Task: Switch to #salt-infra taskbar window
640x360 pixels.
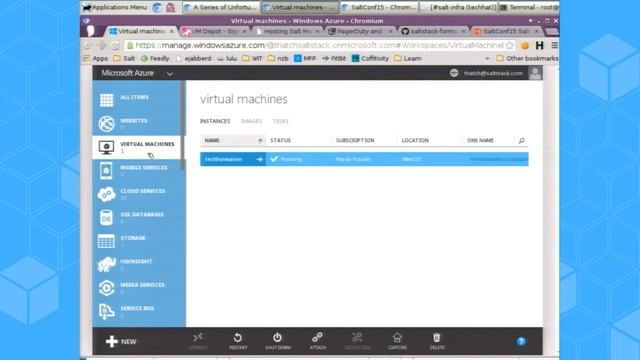Action: click(x=459, y=7)
